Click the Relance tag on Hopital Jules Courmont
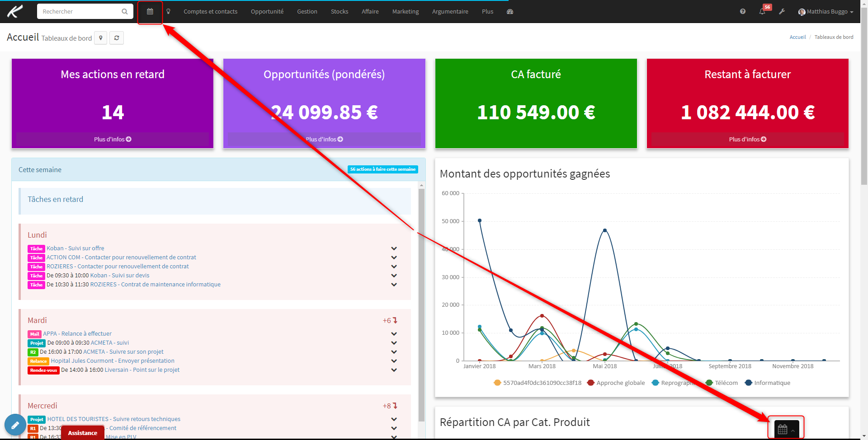The image size is (868, 440). point(38,361)
